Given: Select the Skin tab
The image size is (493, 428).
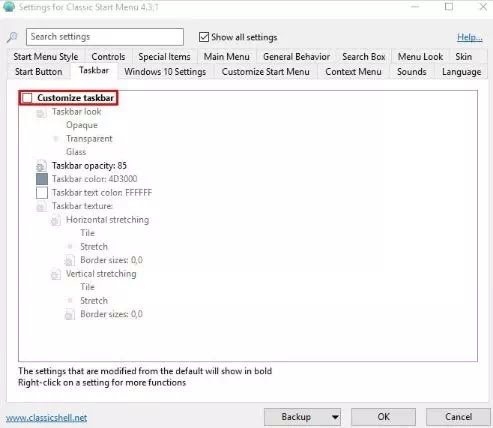Looking at the screenshot, I should click(x=464, y=57).
